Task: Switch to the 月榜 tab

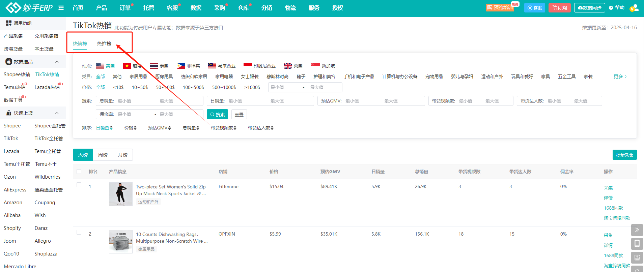Action: [x=123, y=155]
